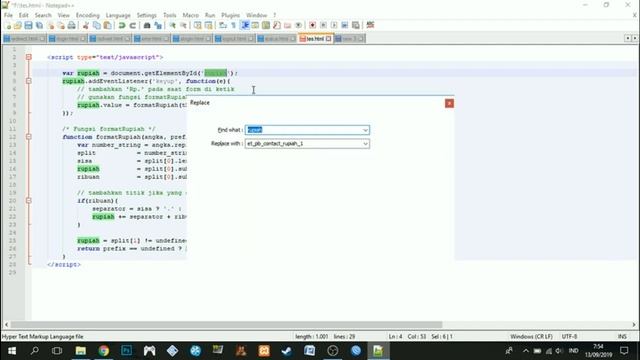Toggle file monitoring eye icon

click(x=298, y=25)
